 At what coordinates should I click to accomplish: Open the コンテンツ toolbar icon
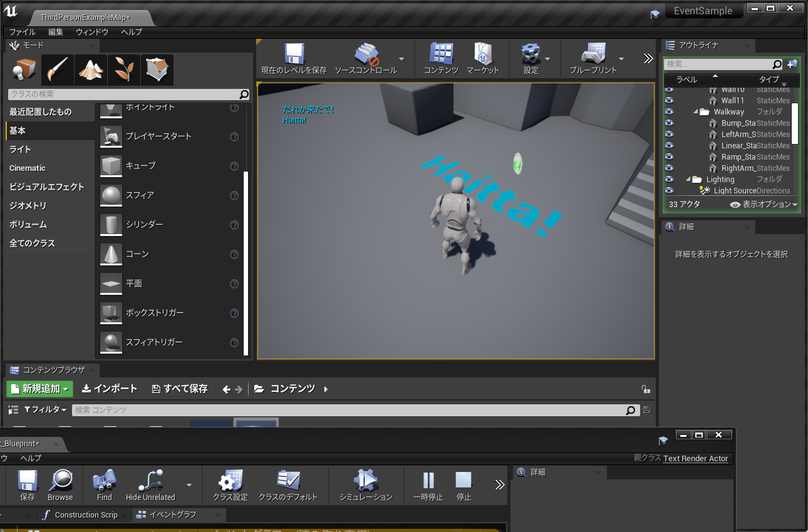pyautogui.click(x=441, y=54)
